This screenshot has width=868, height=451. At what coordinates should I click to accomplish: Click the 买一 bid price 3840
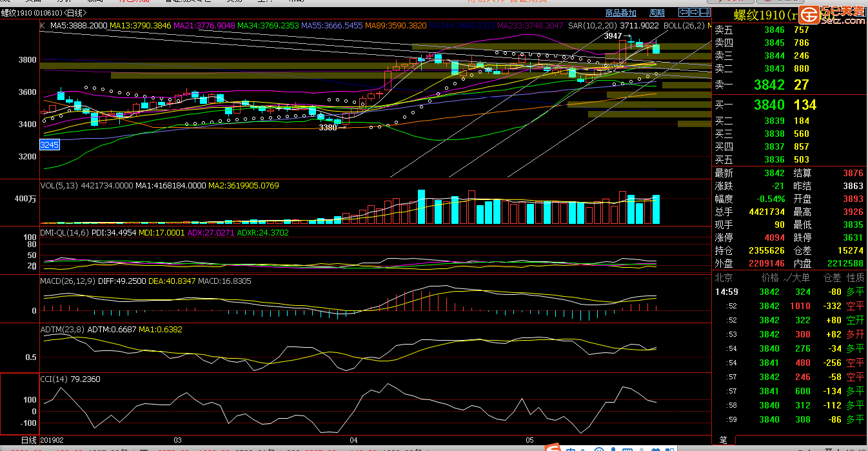(769, 105)
